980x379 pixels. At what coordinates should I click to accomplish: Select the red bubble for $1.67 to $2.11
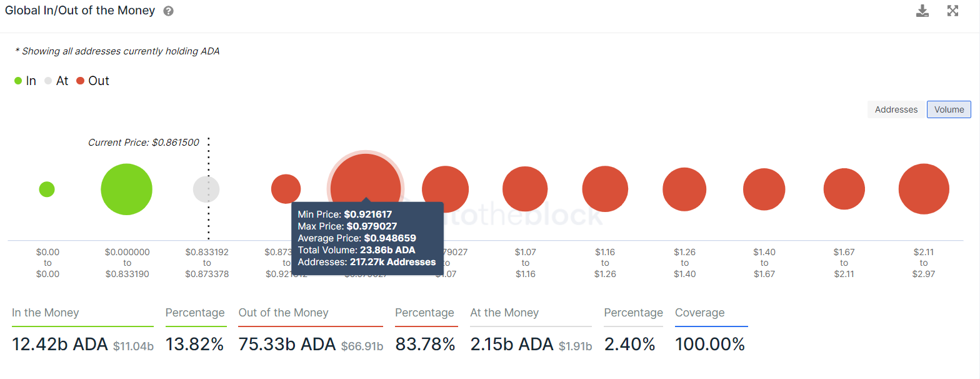[844, 189]
